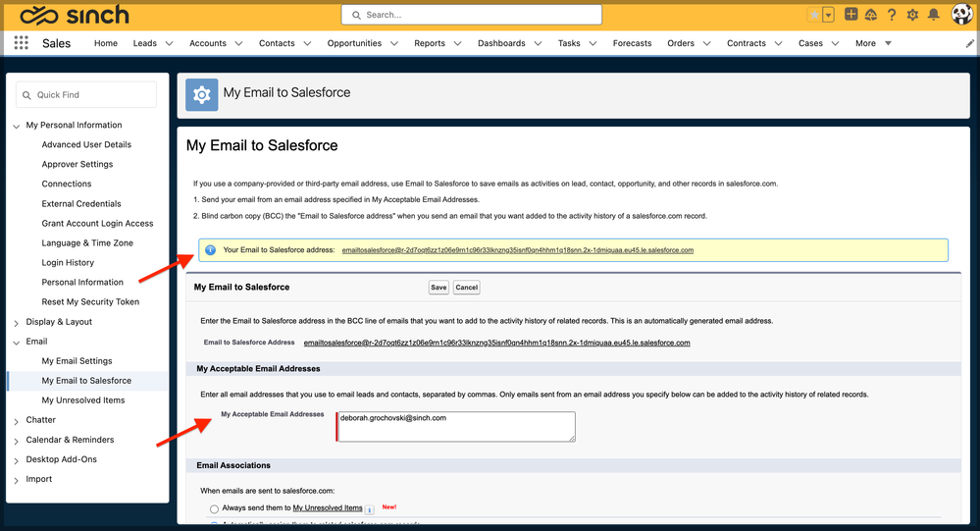Open the Forecasts tab

coord(632,43)
